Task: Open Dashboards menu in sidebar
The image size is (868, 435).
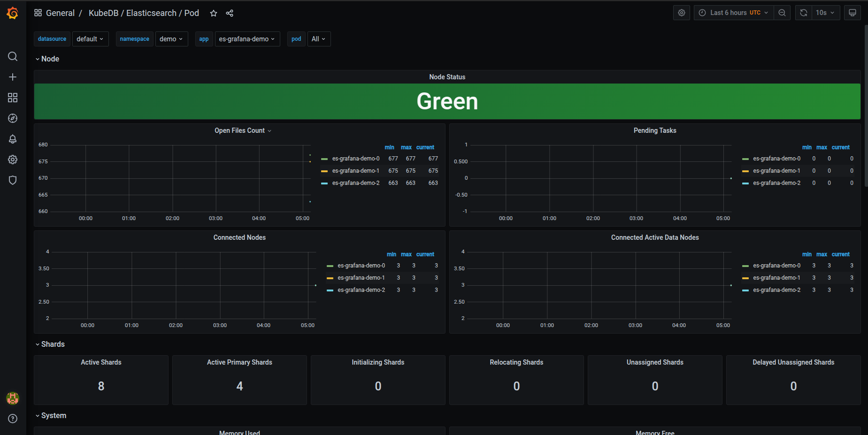Action: pos(13,98)
